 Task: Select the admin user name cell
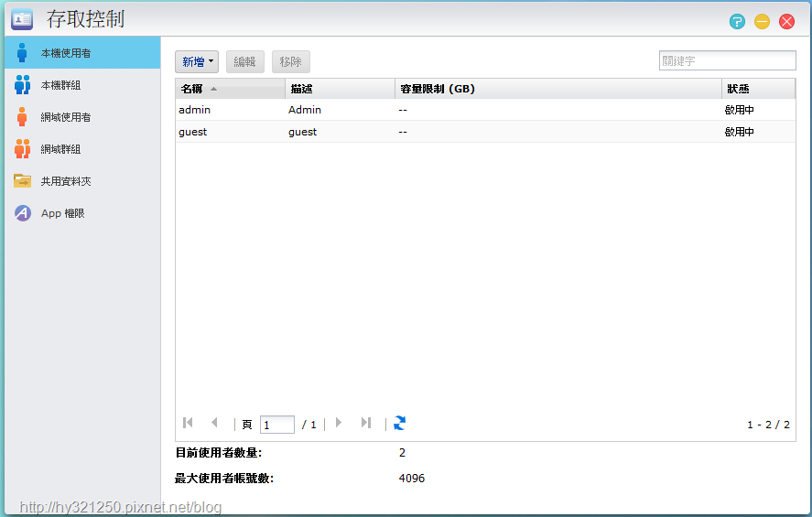194,110
